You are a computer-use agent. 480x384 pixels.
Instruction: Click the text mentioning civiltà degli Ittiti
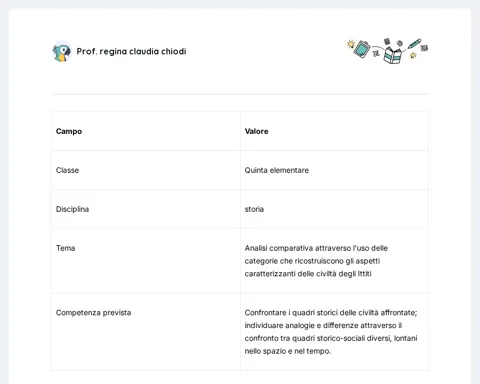pyautogui.click(x=308, y=274)
